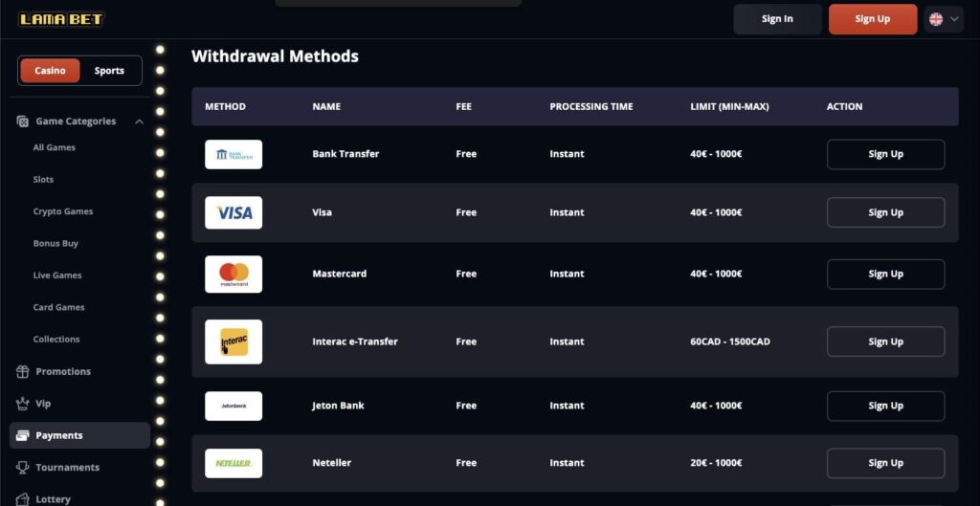Image resolution: width=980 pixels, height=506 pixels.
Task: Open Card Games category
Action: coord(58,307)
